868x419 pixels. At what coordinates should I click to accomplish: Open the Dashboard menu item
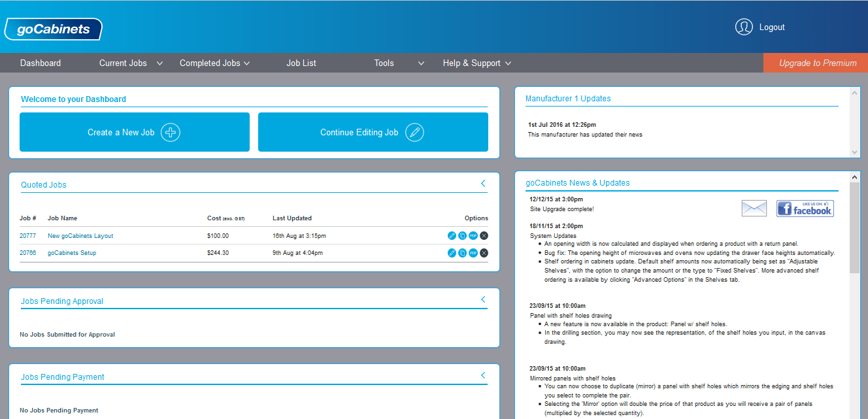pyautogui.click(x=41, y=63)
